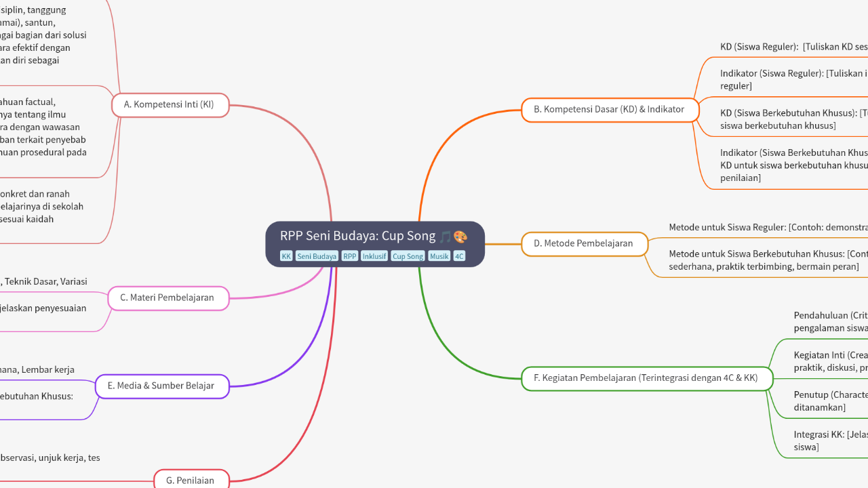Screen dimensions: 868x488
Task: Select text 'Indikator (Siswa Reguler)' child node
Action: coord(794,79)
